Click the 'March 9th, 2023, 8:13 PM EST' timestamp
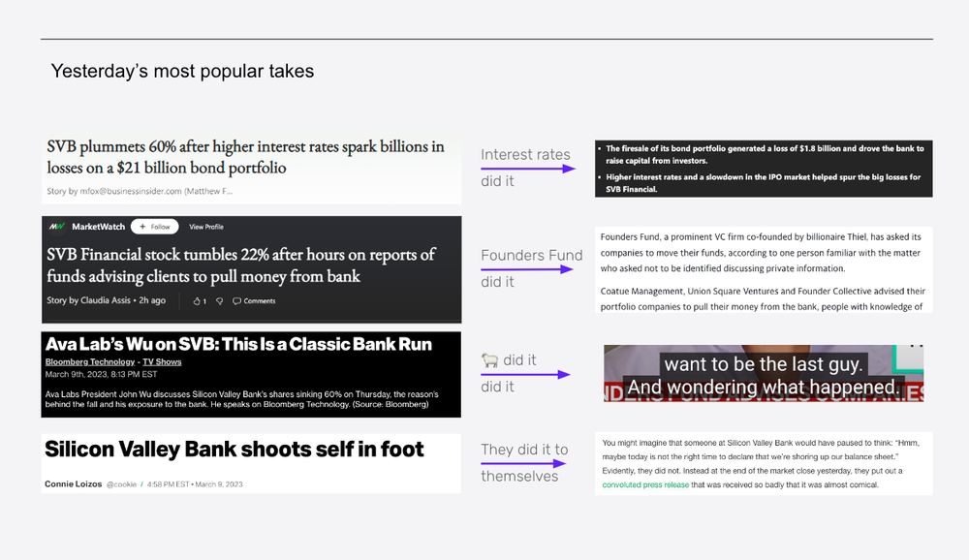 tap(101, 375)
